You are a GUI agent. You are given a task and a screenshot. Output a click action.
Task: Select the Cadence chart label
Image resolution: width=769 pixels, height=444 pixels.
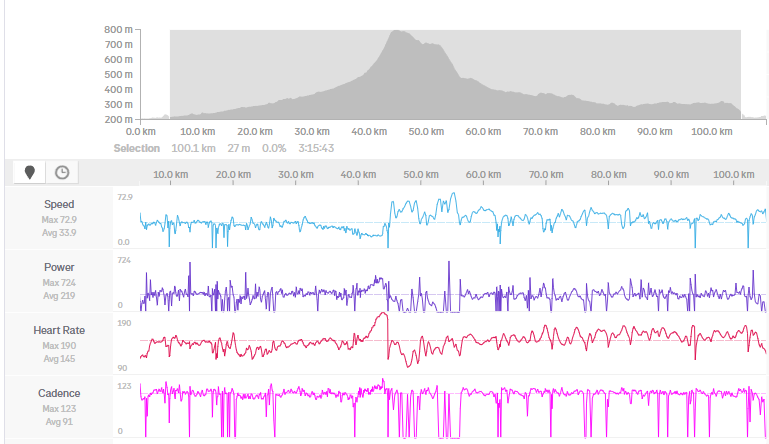(59, 393)
